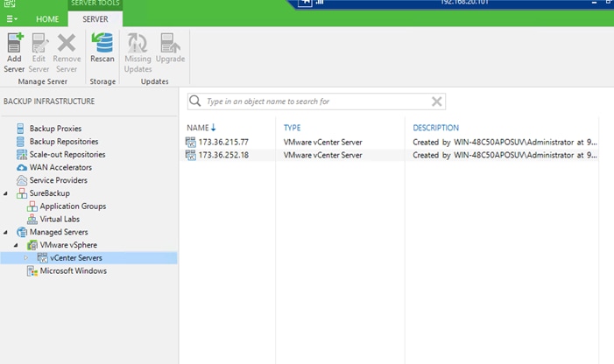Click the description cell of 173.36.215.77

505,142
